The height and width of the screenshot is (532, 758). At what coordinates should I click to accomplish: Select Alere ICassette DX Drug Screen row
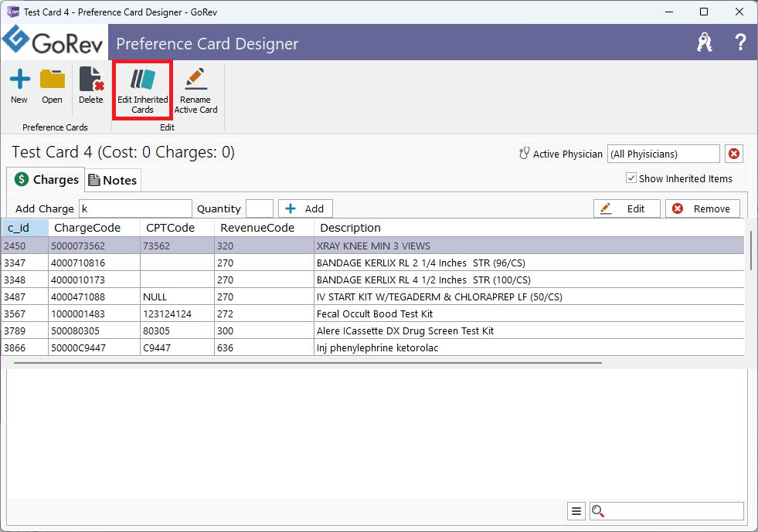[x=372, y=330]
